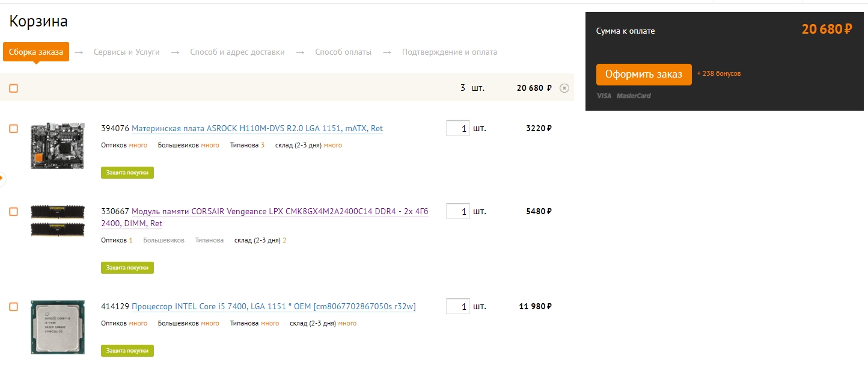
Task: Switch to the Способ оплаты step
Action: point(343,52)
